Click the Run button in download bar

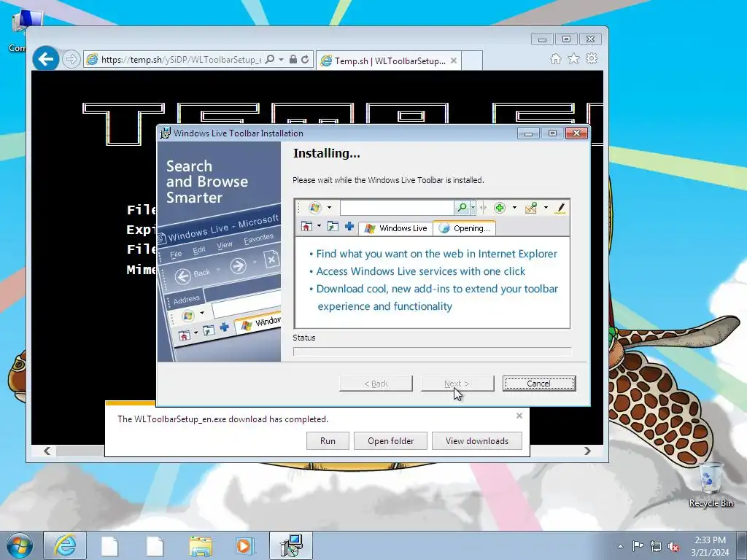(x=328, y=441)
